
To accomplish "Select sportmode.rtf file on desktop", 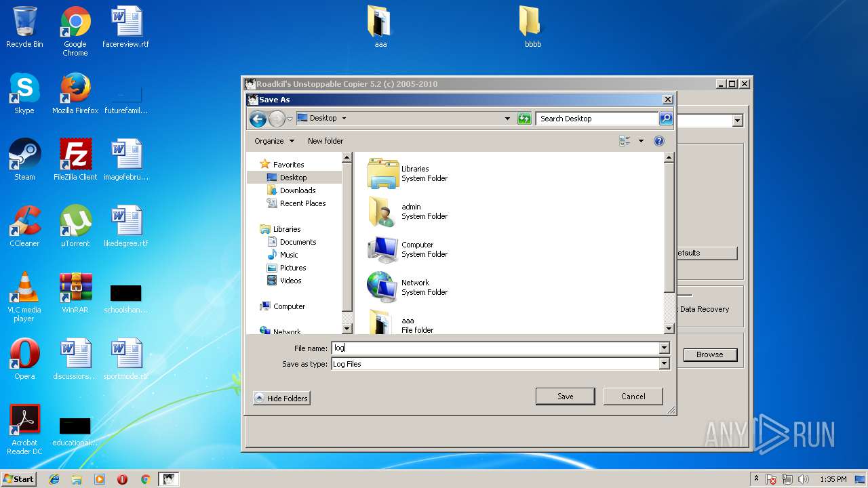I will (126, 359).
